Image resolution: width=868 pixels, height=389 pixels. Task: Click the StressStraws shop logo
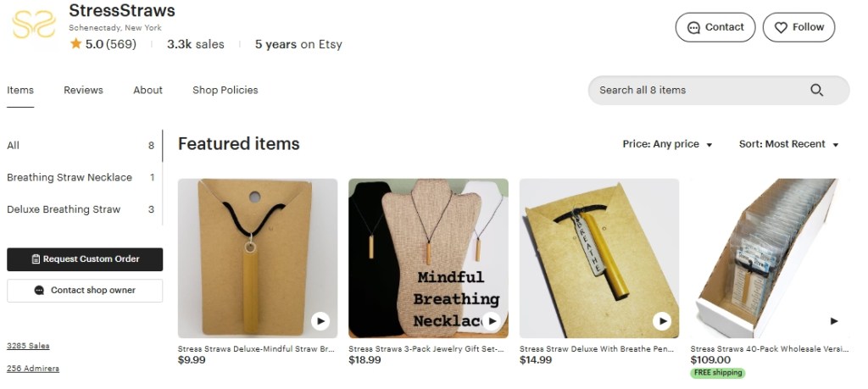(x=33, y=25)
